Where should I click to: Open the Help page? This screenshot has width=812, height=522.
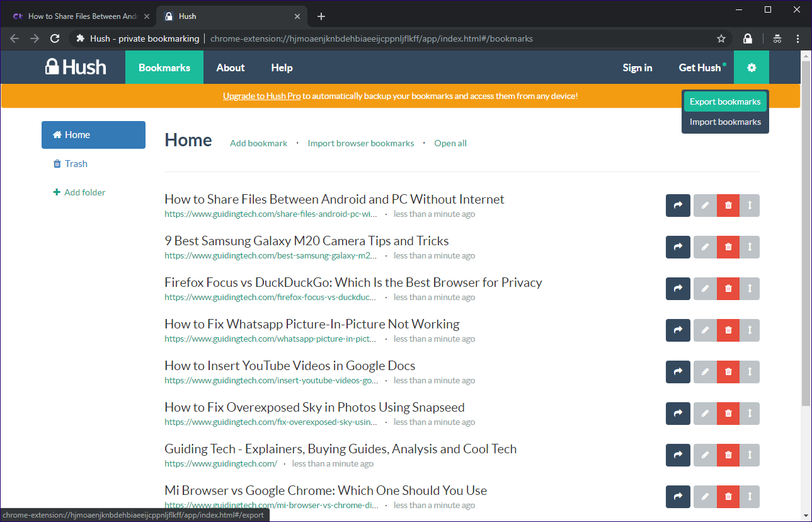(x=282, y=67)
